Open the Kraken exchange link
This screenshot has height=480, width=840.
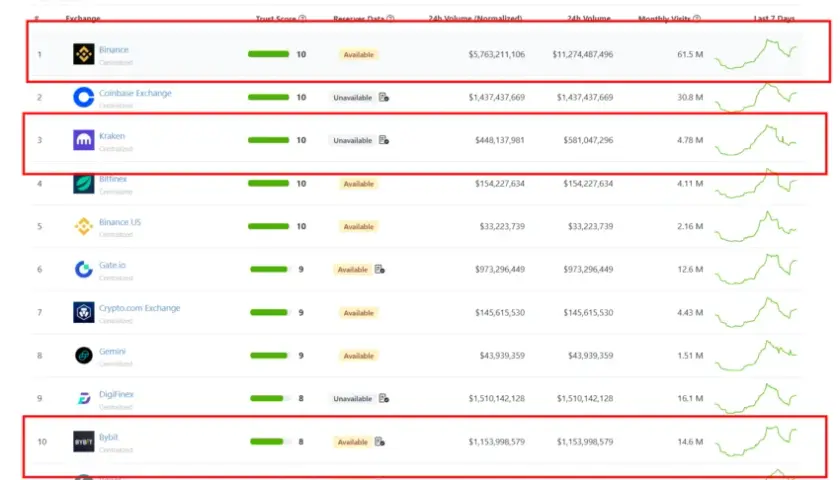112,136
